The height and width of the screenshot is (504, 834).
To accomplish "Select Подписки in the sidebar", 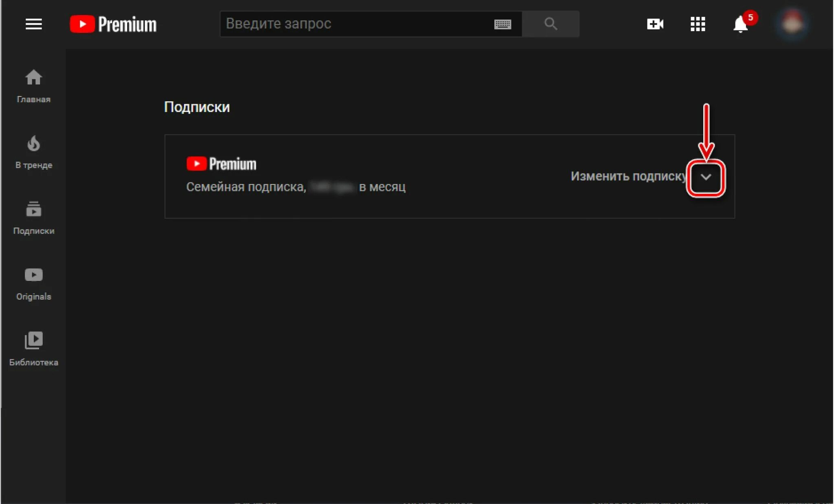I will (33, 218).
